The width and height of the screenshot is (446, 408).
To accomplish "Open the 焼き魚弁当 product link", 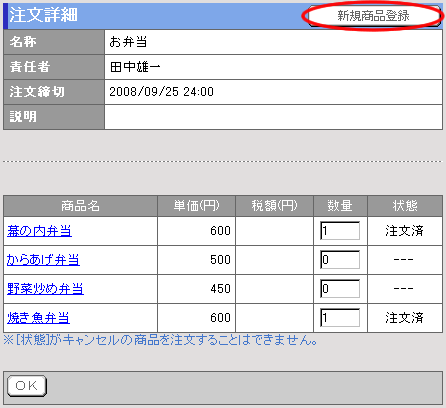I will (38, 318).
